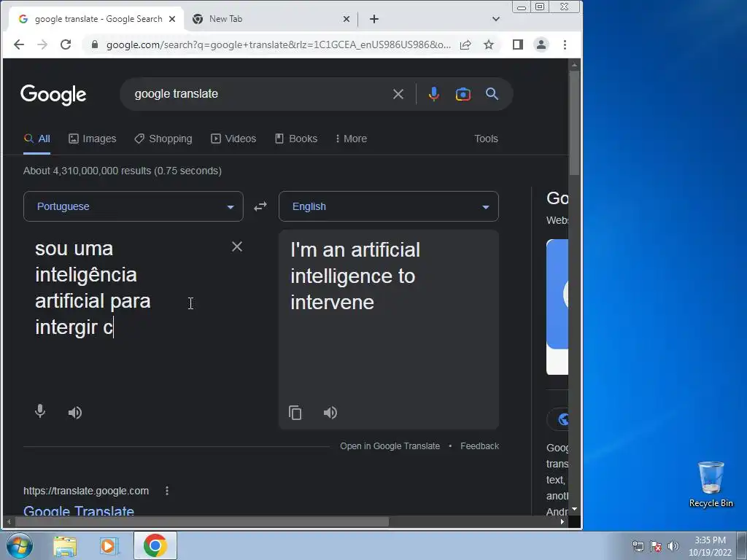Clear the Portuguese source text
The width and height of the screenshot is (747, 560).
coord(237,246)
